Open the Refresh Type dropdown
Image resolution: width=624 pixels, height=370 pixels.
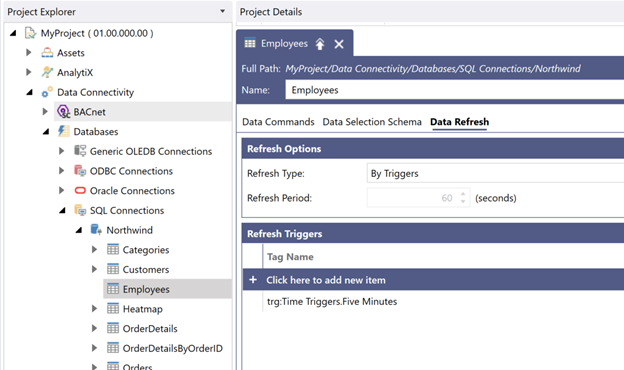(x=495, y=173)
